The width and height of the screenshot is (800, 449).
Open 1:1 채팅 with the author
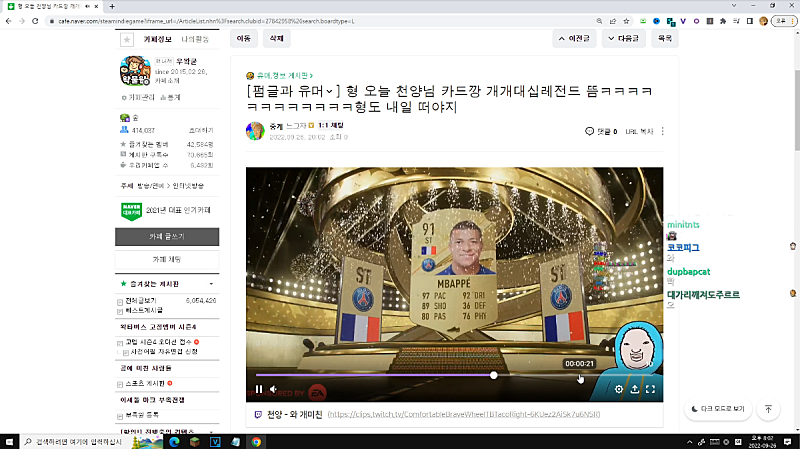coord(331,126)
